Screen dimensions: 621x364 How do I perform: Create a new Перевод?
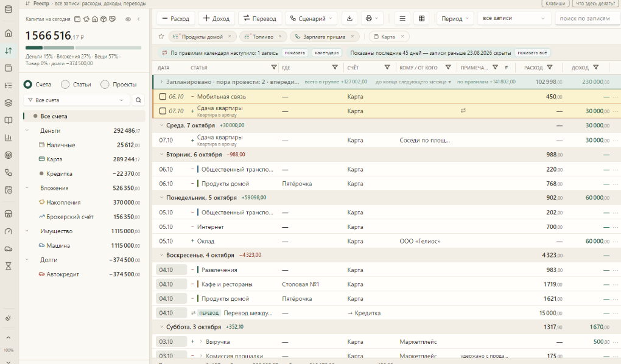tap(260, 18)
